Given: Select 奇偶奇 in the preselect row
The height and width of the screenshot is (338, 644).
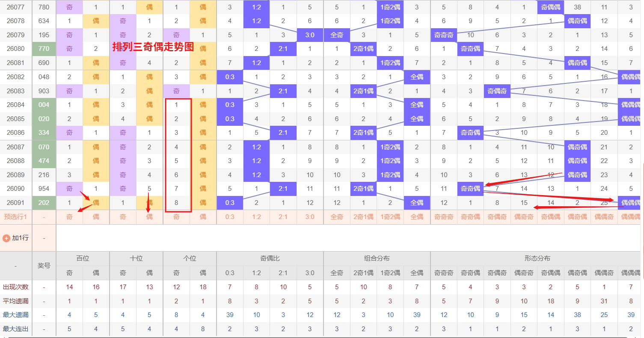Looking at the screenshot, I should pos(497,217).
